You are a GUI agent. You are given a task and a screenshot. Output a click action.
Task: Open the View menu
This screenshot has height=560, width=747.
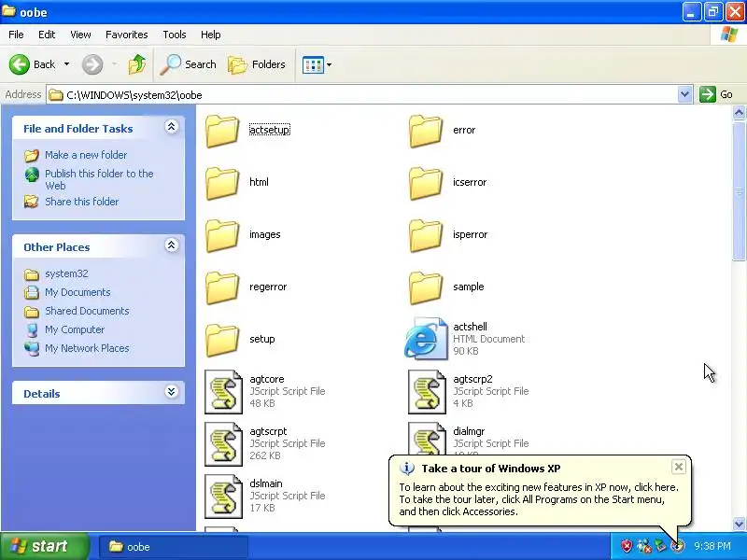pos(80,35)
